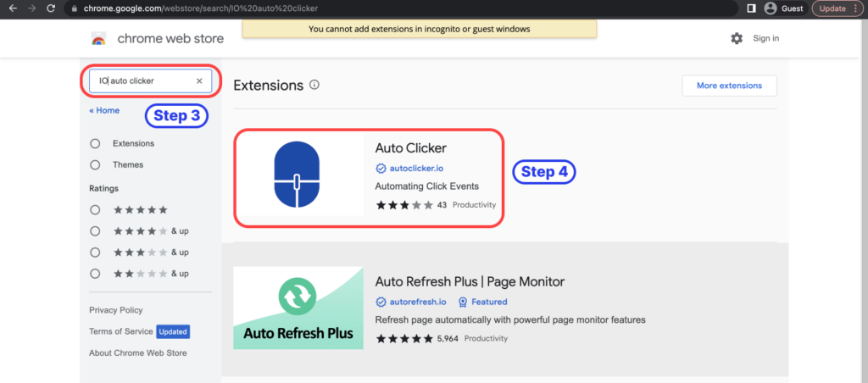The width and height of the screenshot is (868, 383).
Task: Click the Sign in link
Action: coord(765,38)
